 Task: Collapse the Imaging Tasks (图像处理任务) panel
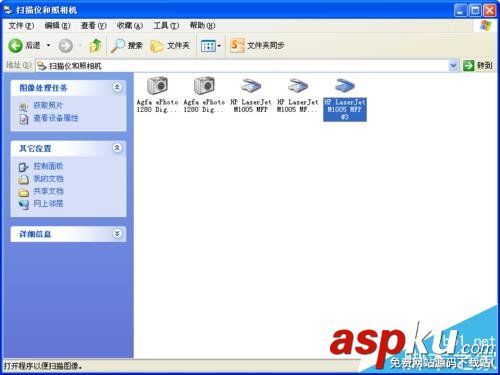(117, 87)
